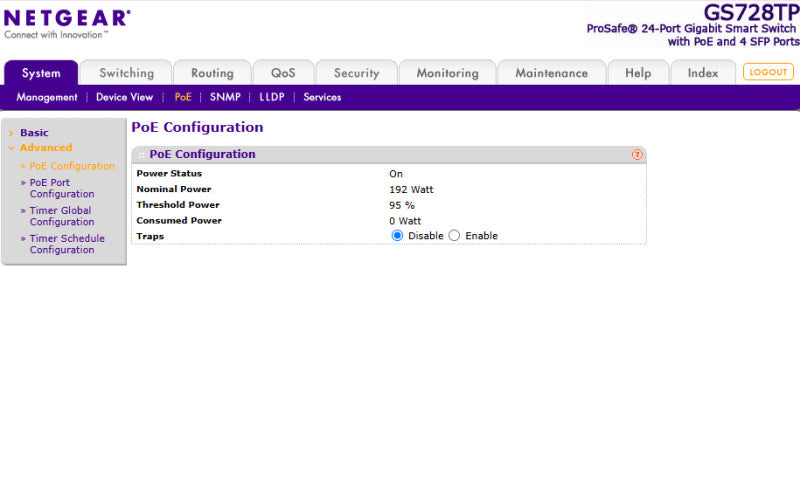Viewport: 800px width, 482px height.
Task: Click the "Power Status" label
Action: tap(169, 173)
